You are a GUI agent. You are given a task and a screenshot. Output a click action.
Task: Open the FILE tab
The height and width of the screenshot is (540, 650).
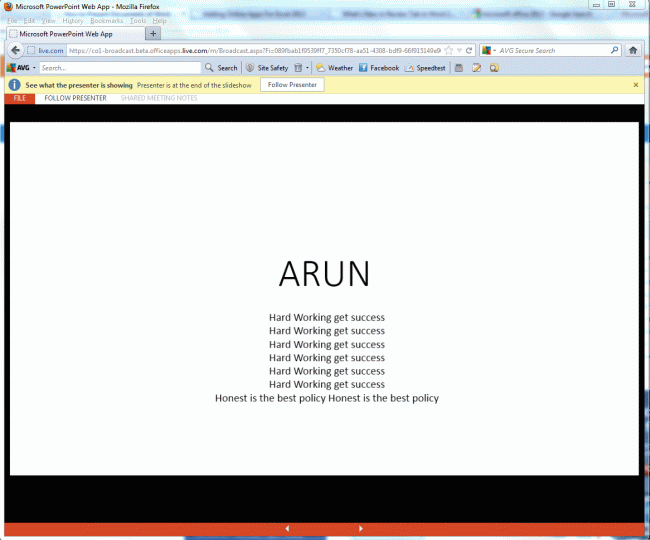(19, 98)
